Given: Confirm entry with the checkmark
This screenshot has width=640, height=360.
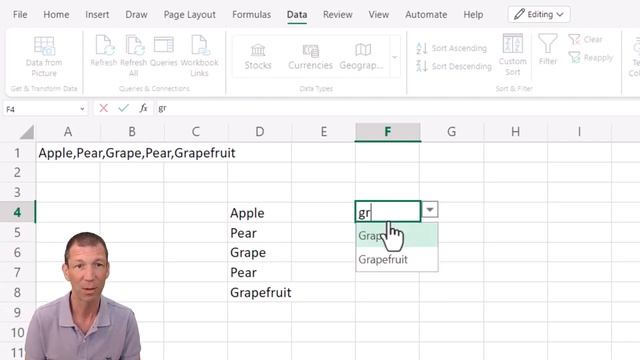Looking at the screenshot, I should (123, 108).
